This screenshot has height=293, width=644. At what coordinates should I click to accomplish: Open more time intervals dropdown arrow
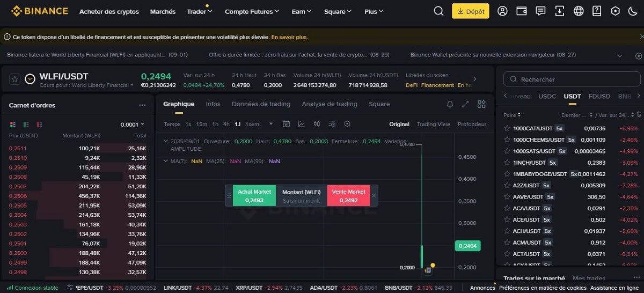[x=270, y=124]
